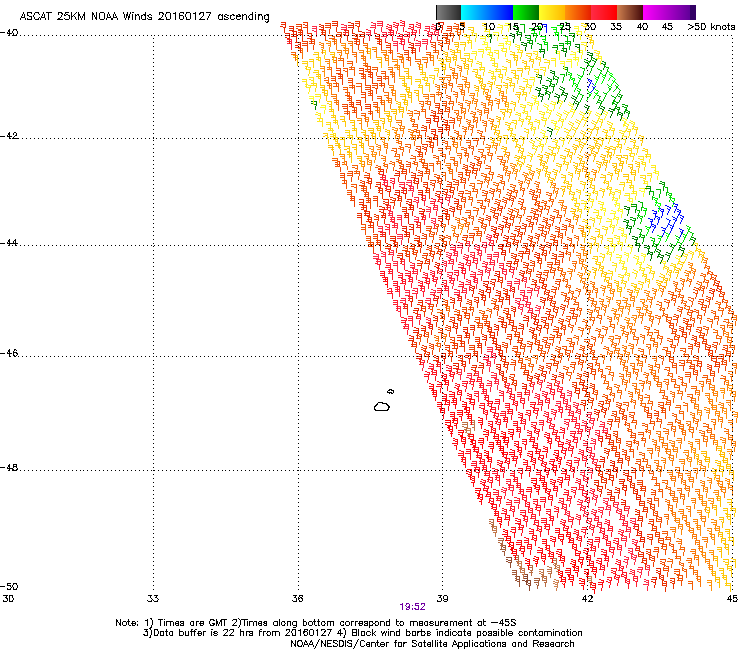Click the latitude axis label '-50'
Screen dimensions: 740x650
9,586
